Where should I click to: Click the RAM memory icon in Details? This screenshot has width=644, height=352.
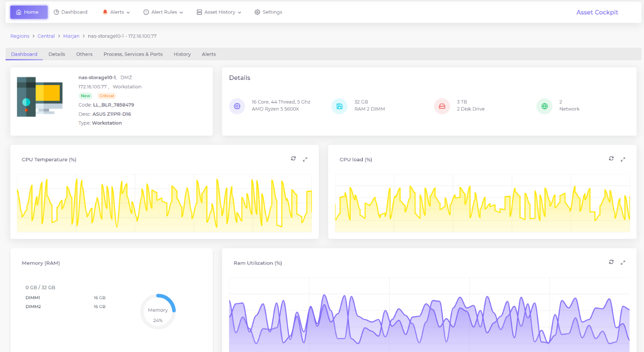point(339,106)
